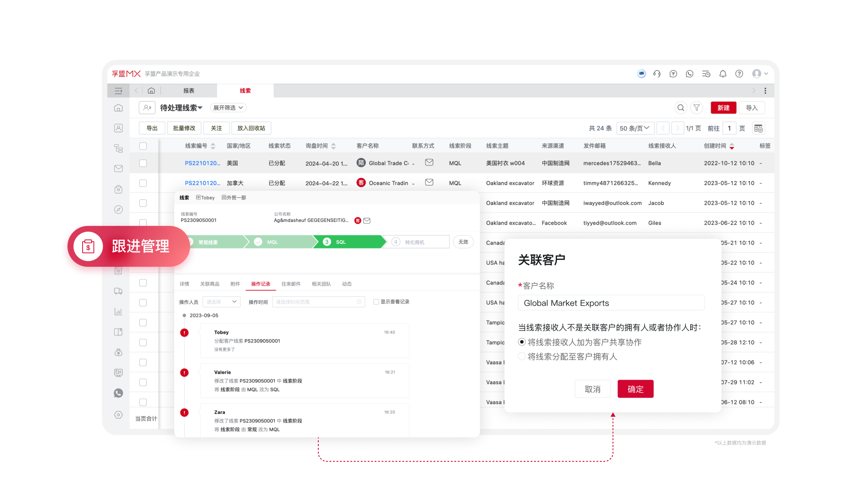Viewport: 868px width, 503px height.
Task: Open the WhatsApp icon in top bar
Action: (x=689, y=74)
